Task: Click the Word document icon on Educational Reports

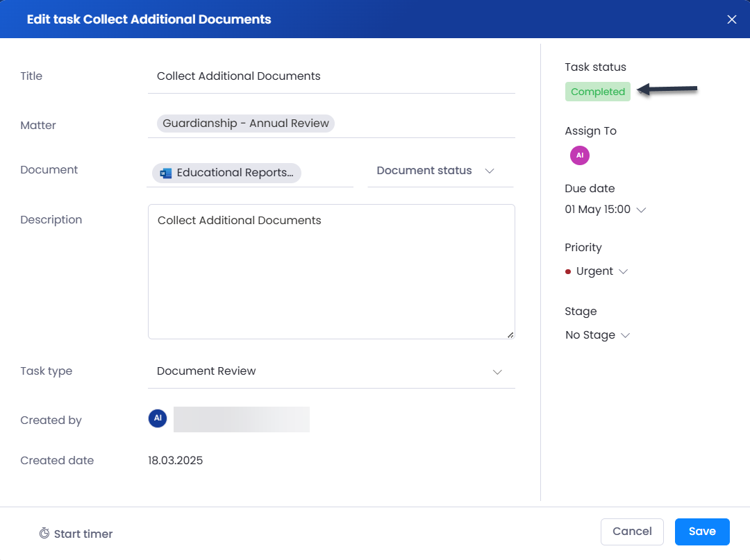Action: point(165,173)
